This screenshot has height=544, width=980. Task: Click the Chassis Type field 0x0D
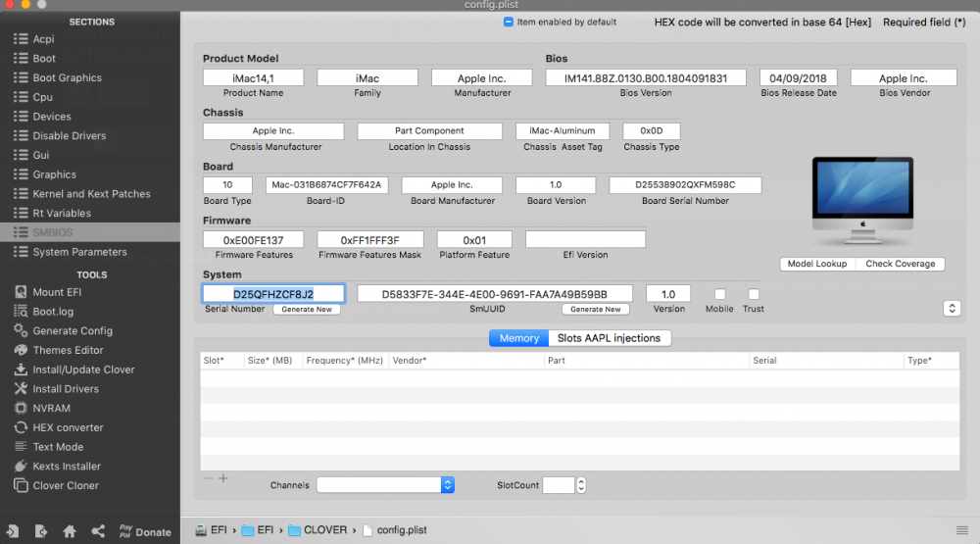[652, 130]
